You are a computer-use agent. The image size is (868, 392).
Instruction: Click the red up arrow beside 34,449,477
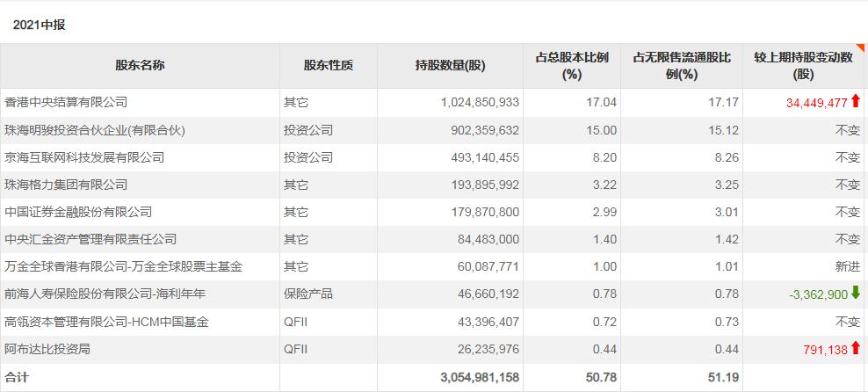pos(856,102)
